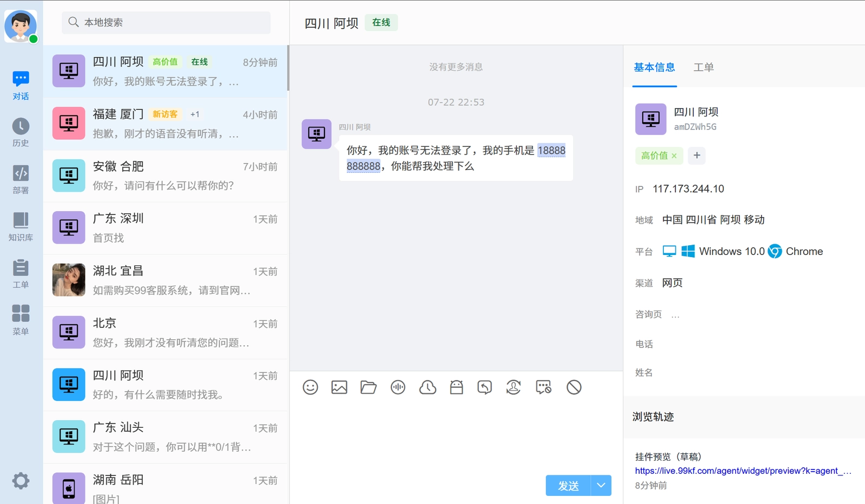Screen dimensions: 865x504
Task: Record a voice message using audio icon
Action: pyautogui.click(x=398, y=387)
